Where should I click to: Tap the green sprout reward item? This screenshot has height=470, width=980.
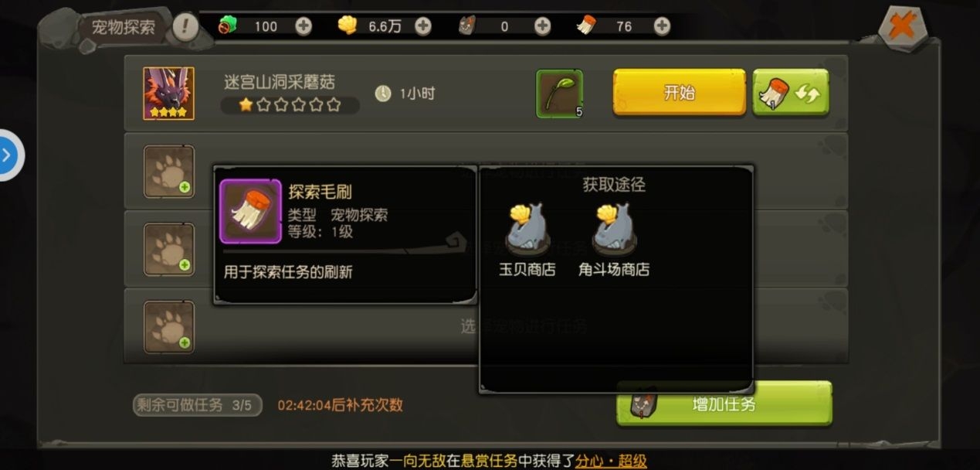tap(559, 94)
